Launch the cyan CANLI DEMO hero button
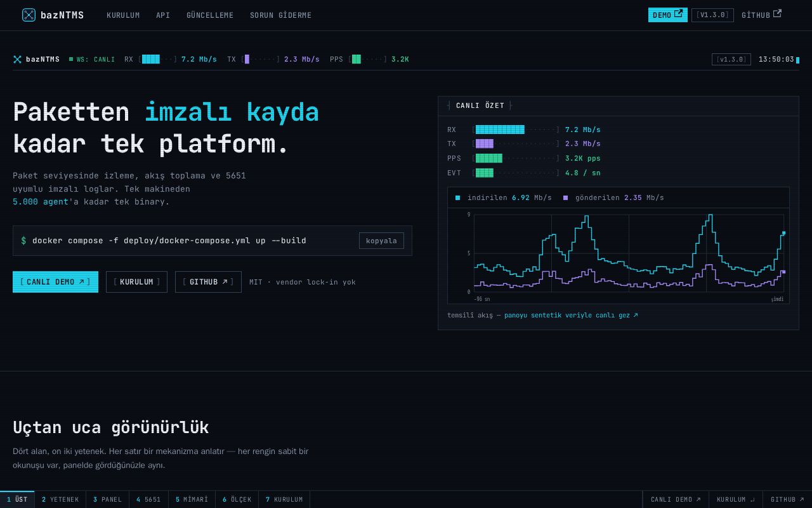 click(55, 282)
